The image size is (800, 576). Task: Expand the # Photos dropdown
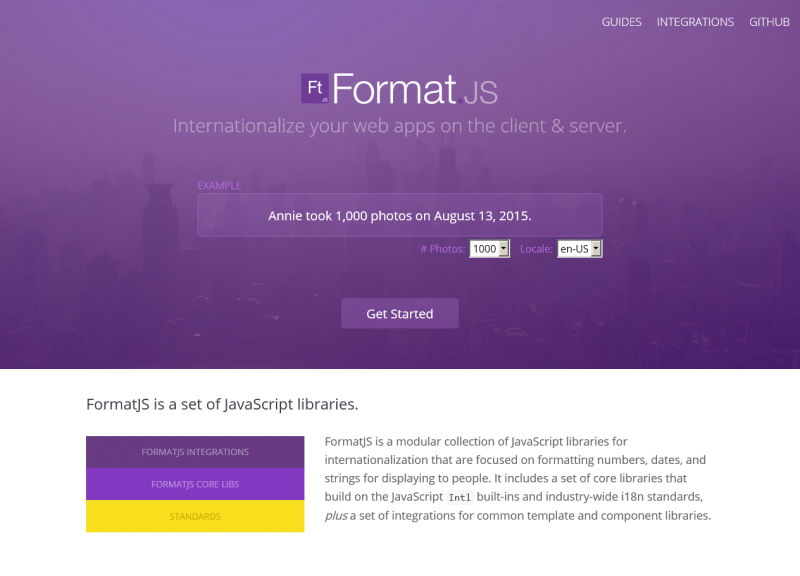[490, 249]
